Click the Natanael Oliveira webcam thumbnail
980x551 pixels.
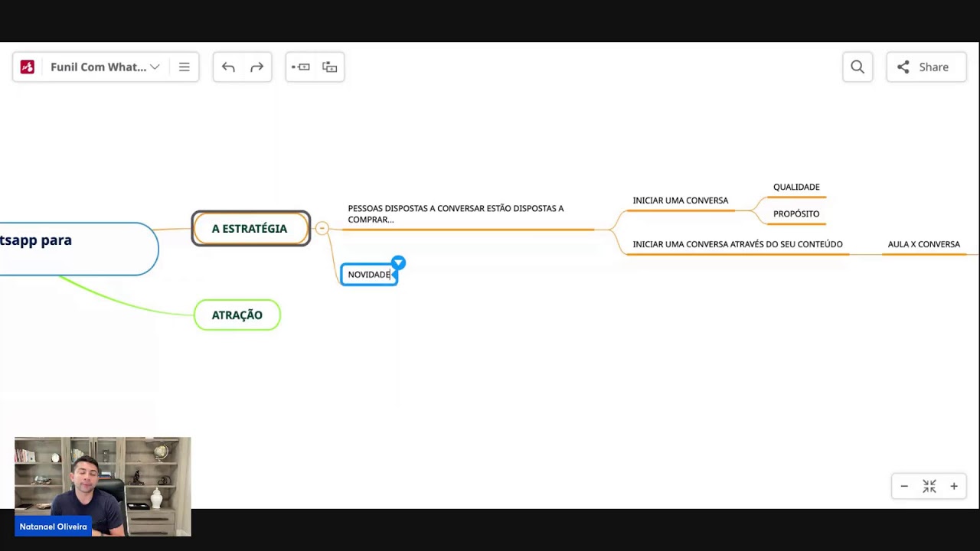[x=103, y=486]
